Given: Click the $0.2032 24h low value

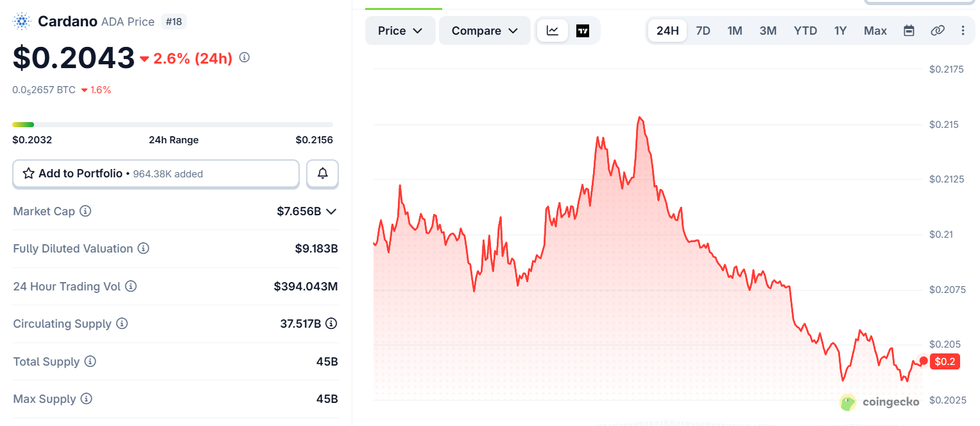Looking at the screenshot, I should [x=32, y=140].
